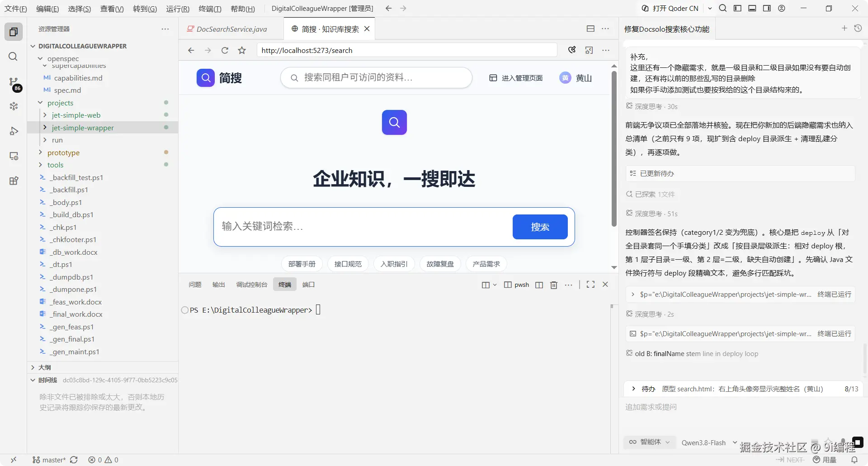Click the 部署手册 quick tag
Screen dimensions: 868x466
pyautogui.click(x=302, y=264)
